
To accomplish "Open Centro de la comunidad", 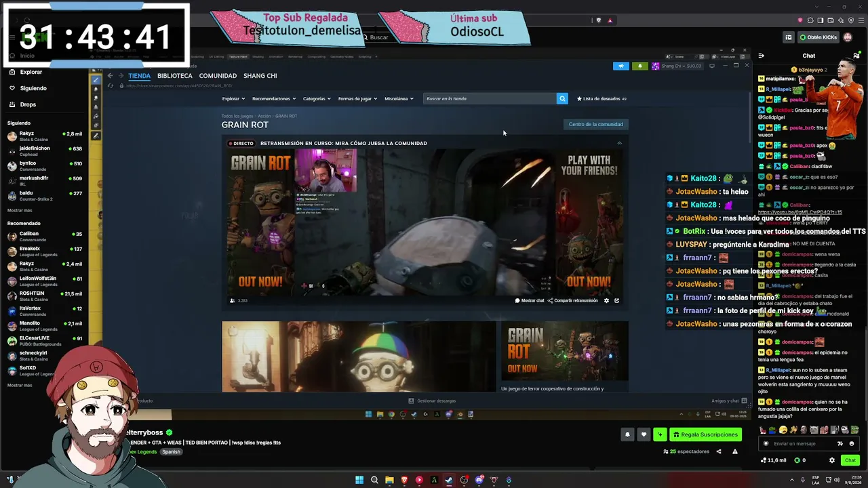I will [595, 124].
